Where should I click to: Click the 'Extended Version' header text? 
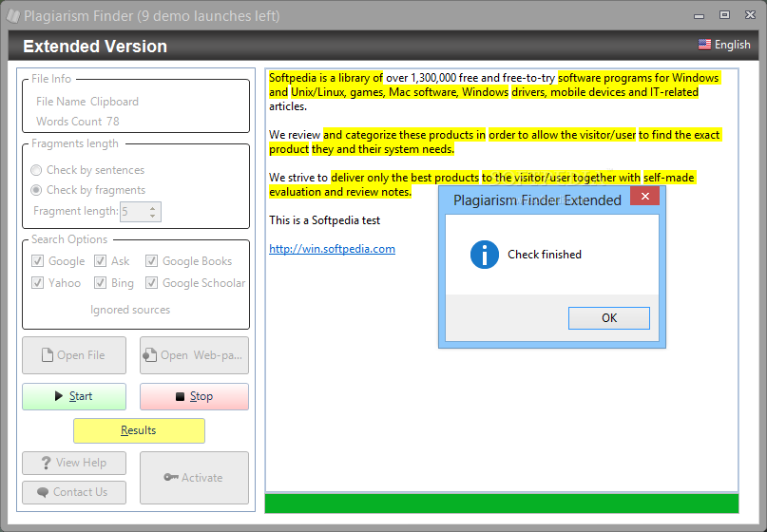[95, 47]
